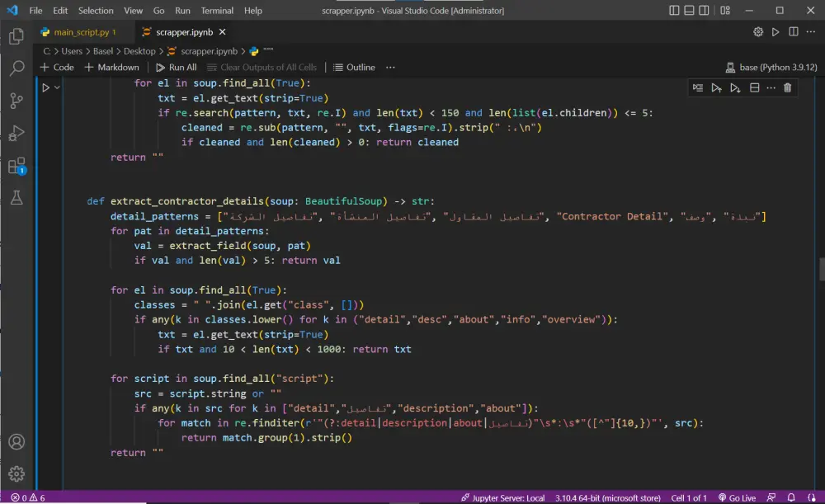This screenshot has height=504, width=825.
Task: Open Source Control view
Action: coord(16,101)
